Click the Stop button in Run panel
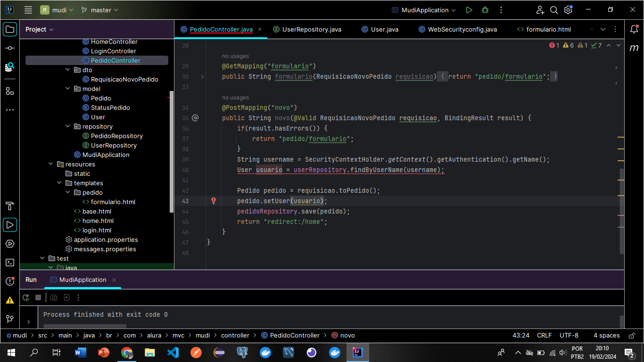 pyautogui.click(x=38, y=297)
